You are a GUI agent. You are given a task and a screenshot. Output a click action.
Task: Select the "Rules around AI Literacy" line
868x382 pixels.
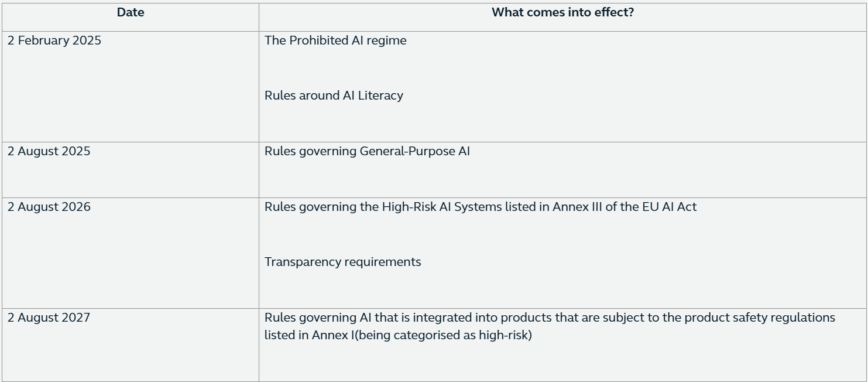(x=334, y=95)
